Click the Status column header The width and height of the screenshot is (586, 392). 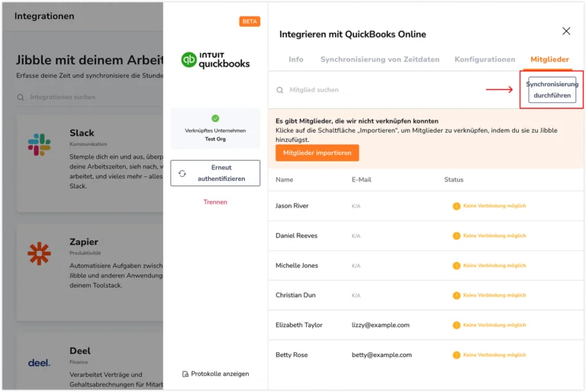click(454, 180)
